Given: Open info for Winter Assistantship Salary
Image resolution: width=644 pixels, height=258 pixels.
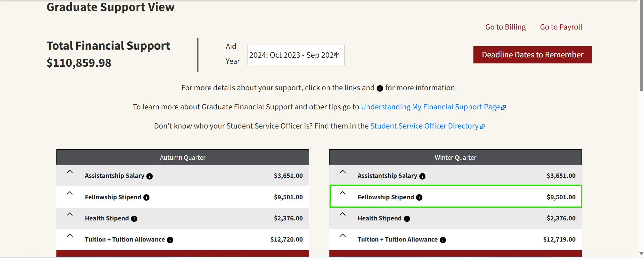Looking at the screenshot, I should tap(422, 176).
